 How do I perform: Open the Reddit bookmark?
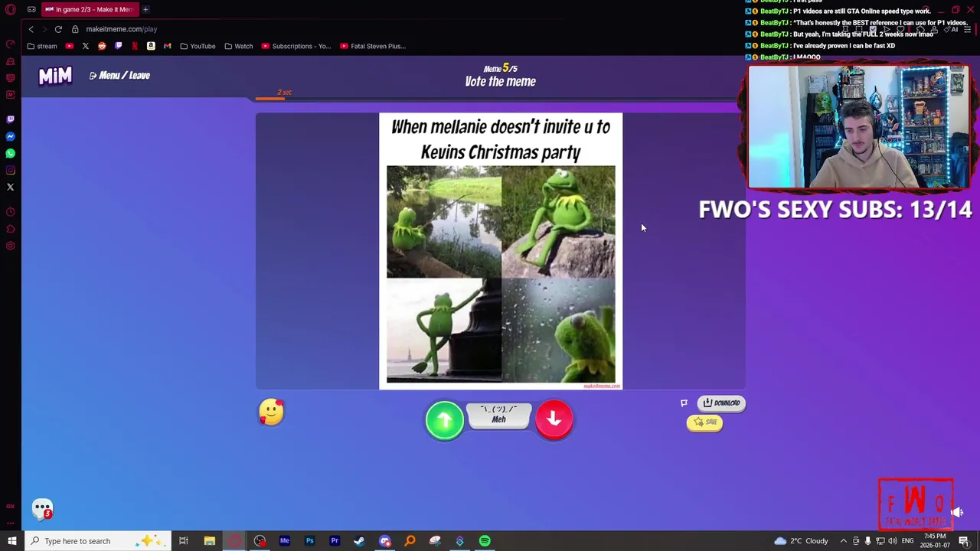(102, 46)
